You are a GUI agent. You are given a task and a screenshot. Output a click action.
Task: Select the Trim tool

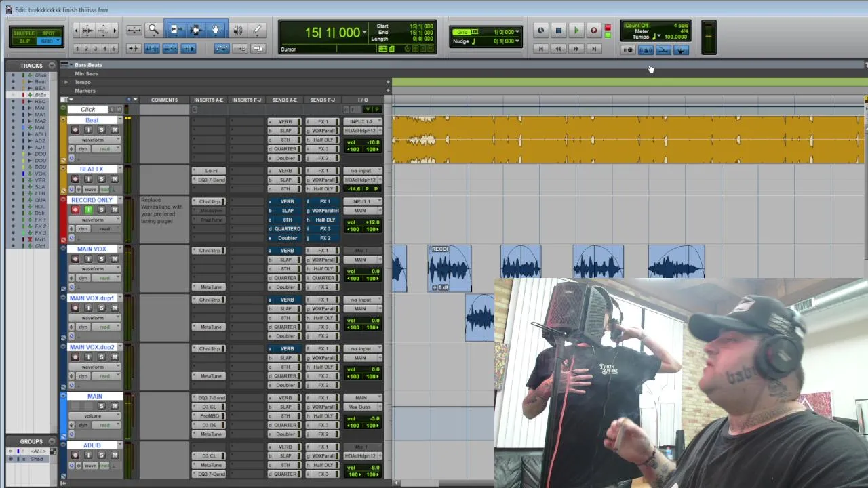175,30
